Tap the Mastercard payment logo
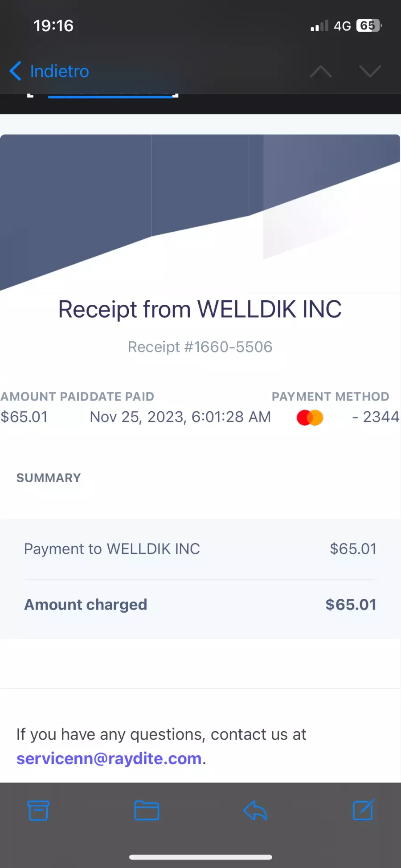Image resolution: width=401 pixels, height=868 pixels. point(310,418)
